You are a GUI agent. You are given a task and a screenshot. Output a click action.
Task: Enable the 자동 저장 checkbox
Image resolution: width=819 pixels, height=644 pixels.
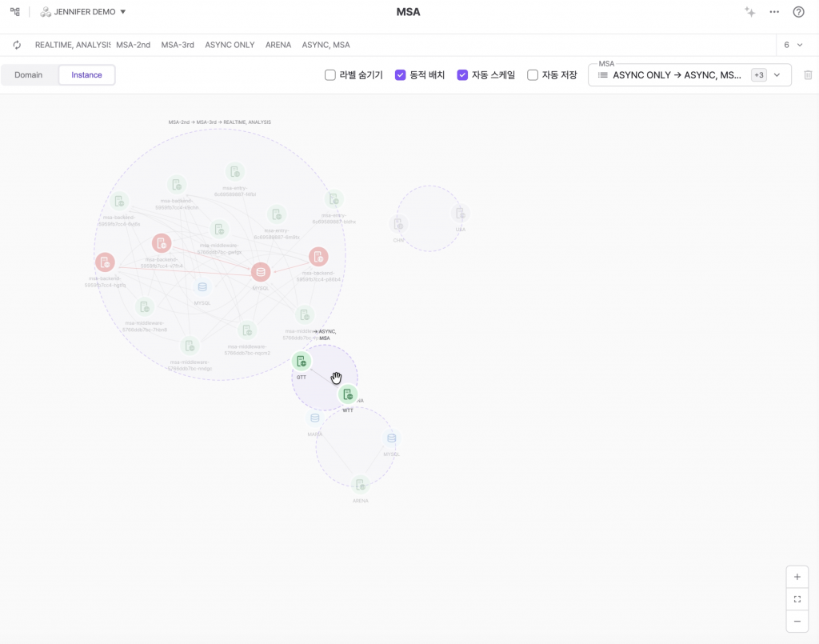click(533, 75)
